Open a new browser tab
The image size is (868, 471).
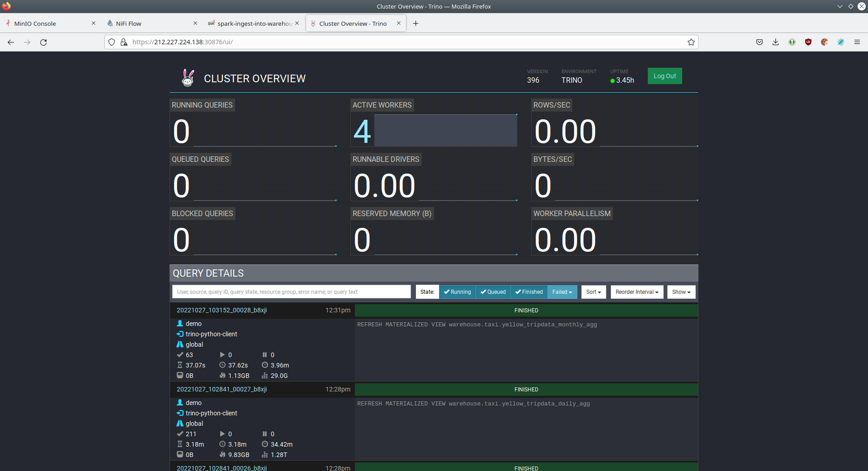coord(415,24)
